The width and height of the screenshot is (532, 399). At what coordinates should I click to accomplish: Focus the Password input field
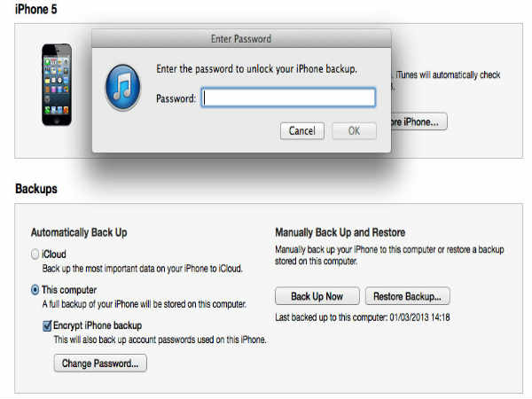coord(288,98)
